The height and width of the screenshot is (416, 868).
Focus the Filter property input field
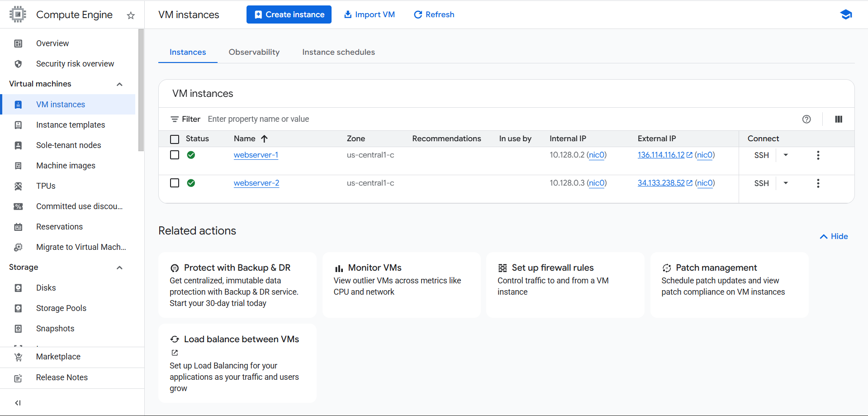pyautogui.click(x=452, y=119)
